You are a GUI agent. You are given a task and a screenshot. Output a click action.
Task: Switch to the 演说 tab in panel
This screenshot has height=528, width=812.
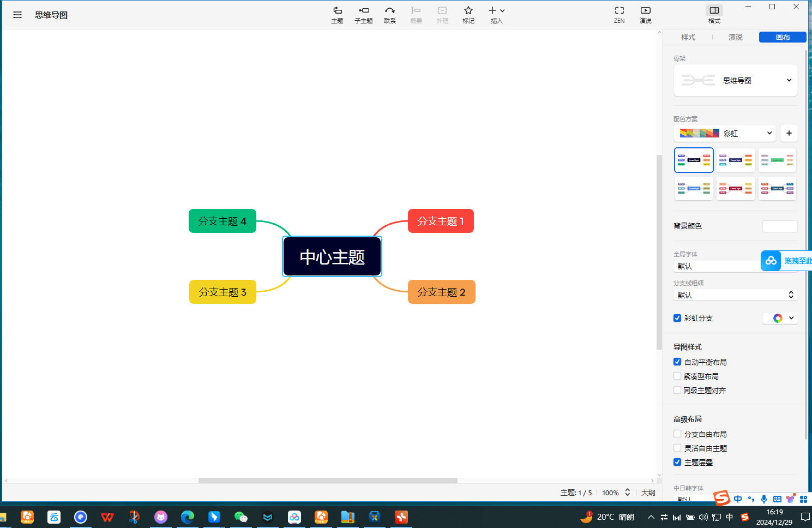point(736,37)
